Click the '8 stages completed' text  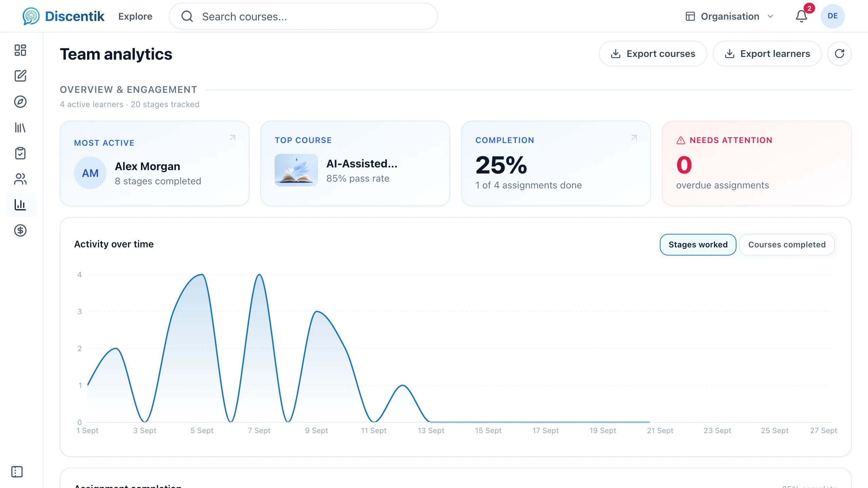(158, 181)
